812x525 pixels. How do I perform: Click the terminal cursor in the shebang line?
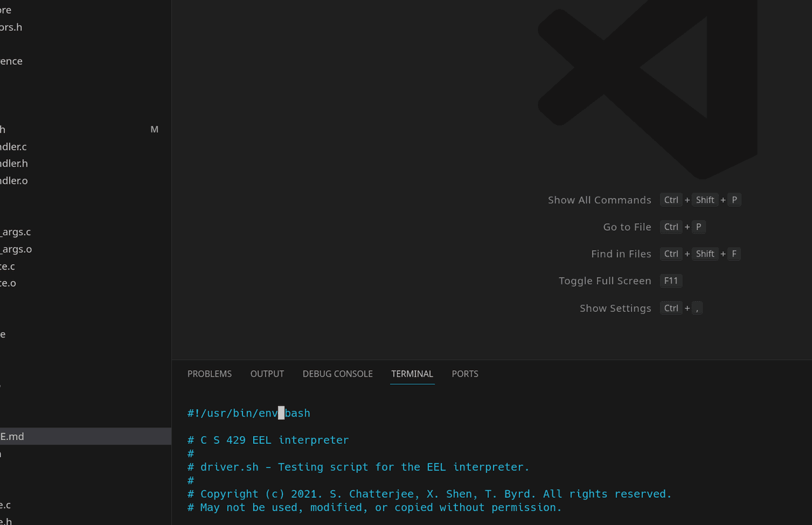pyautogui.click(x=281, y=413)
